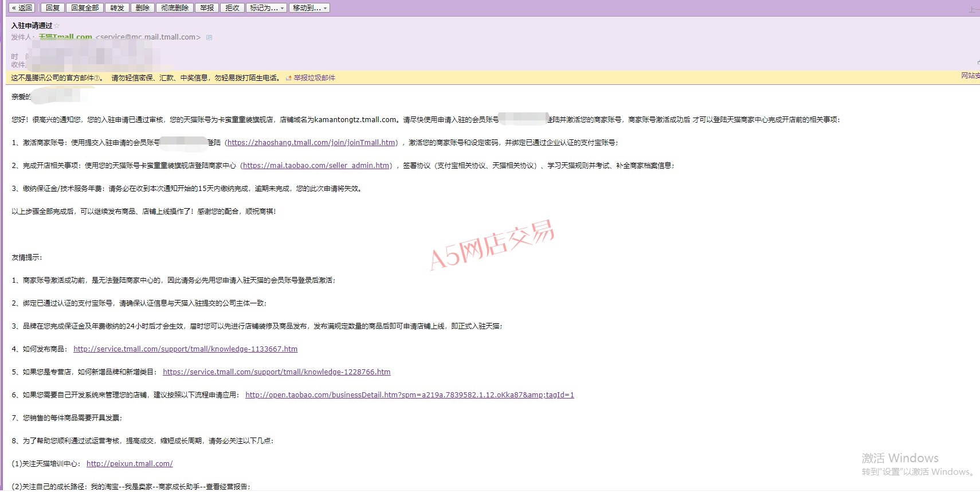Report the email with 举报

207,8
